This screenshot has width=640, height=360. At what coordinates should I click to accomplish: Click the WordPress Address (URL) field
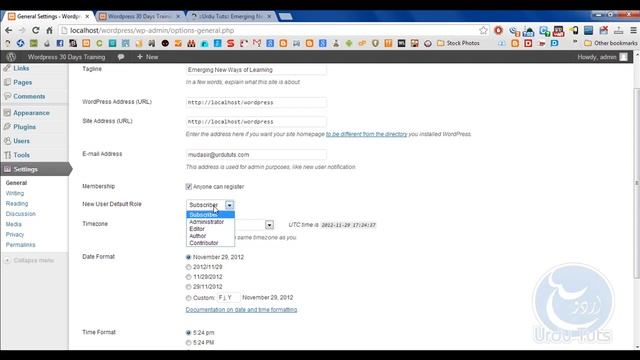(256, 102)
